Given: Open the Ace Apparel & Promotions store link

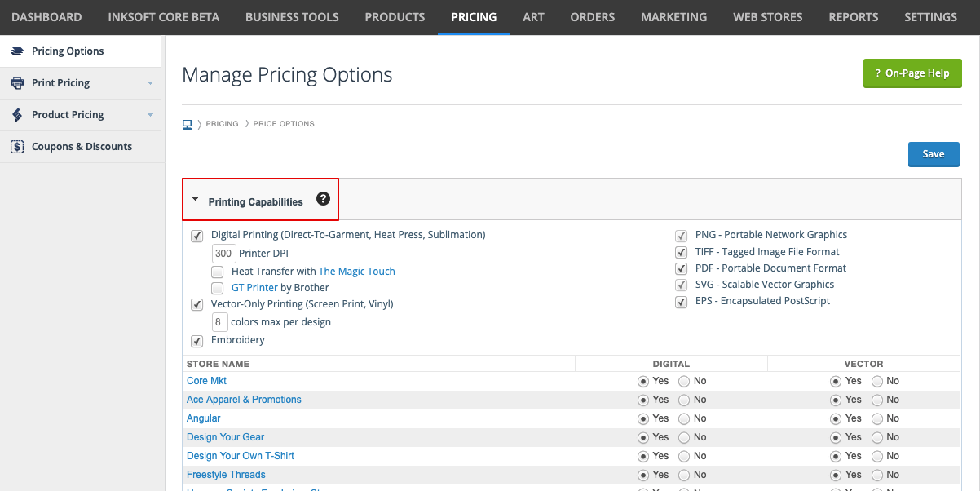Looking at the screenshot, I should [x=243, y=400].
